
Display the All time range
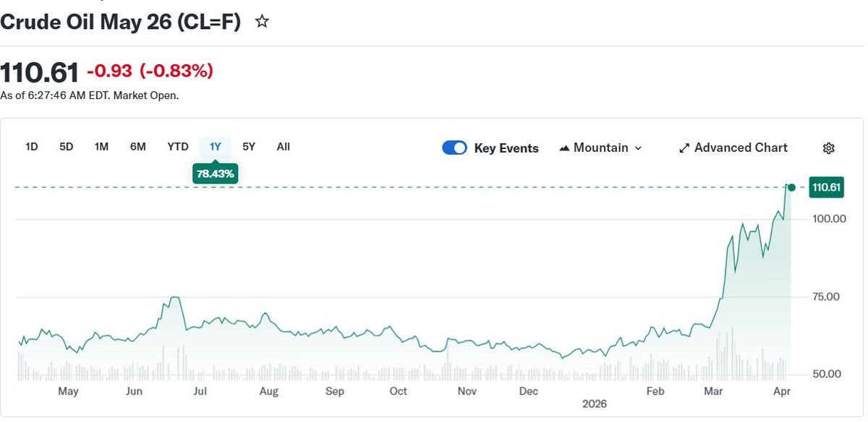coord(284,147)
